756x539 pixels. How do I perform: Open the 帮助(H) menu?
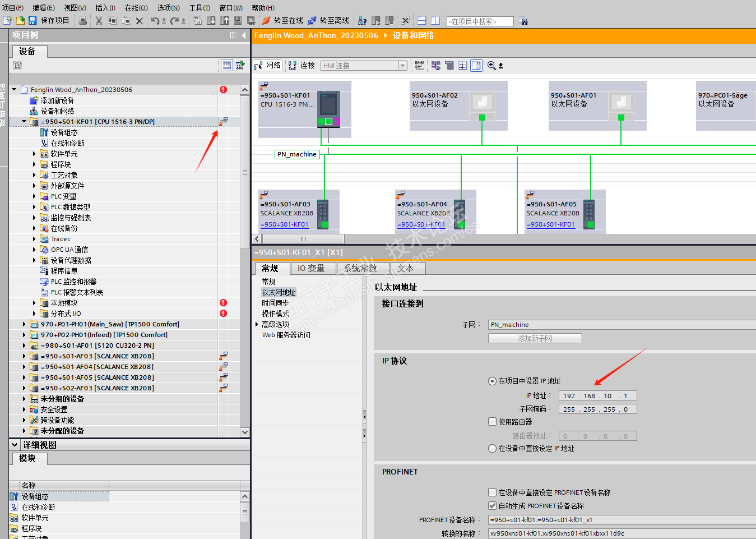[x=263, y=8]
